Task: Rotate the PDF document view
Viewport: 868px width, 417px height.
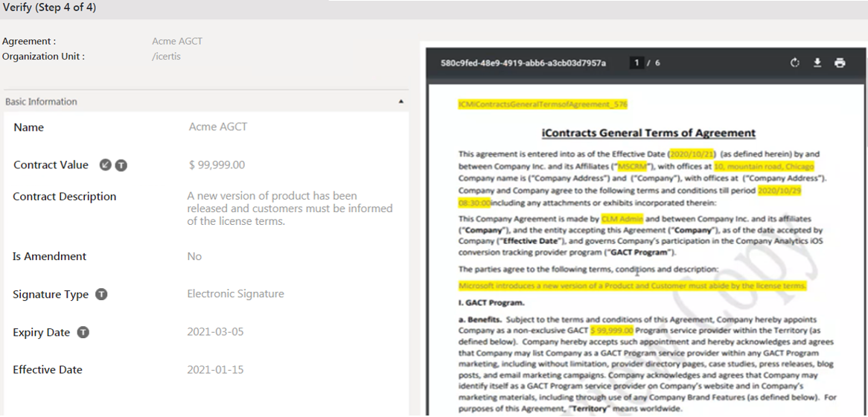Action: click(x=795, y=63)
